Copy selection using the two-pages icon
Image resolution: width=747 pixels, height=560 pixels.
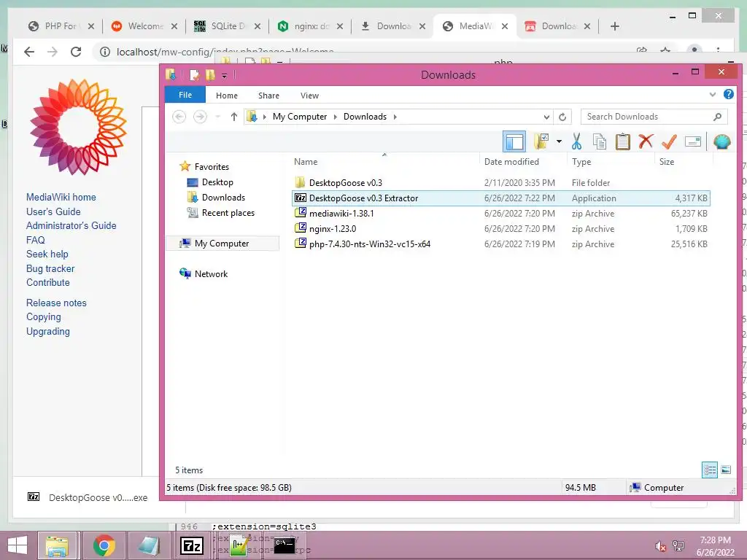(600, 141)
